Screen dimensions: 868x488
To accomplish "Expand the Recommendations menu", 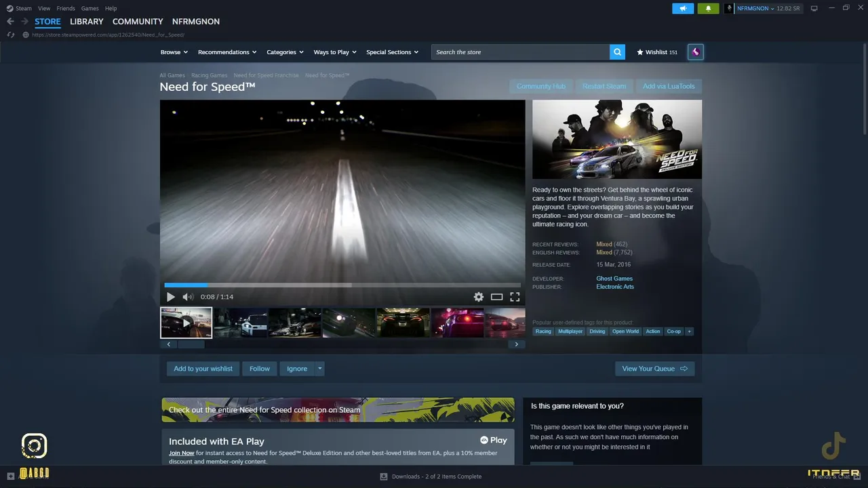I will (x=227, y=52).
